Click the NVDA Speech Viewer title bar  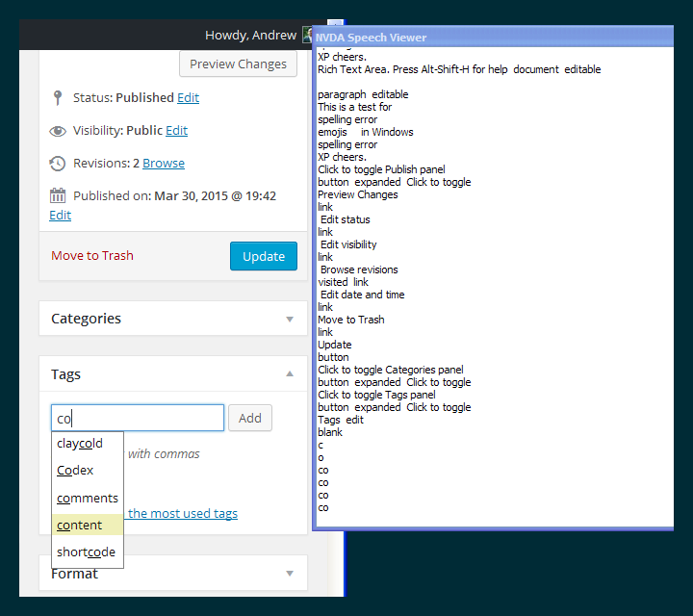coord(493,38)
